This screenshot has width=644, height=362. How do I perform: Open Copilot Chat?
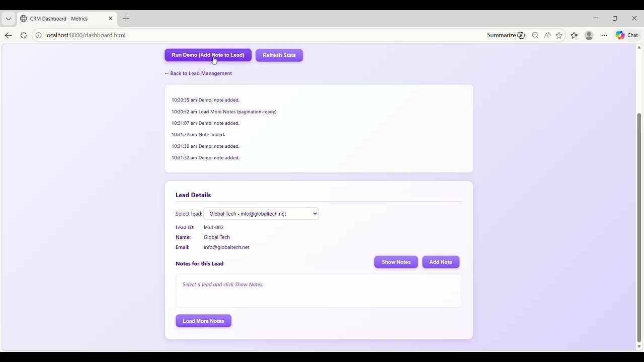point(627,35)
